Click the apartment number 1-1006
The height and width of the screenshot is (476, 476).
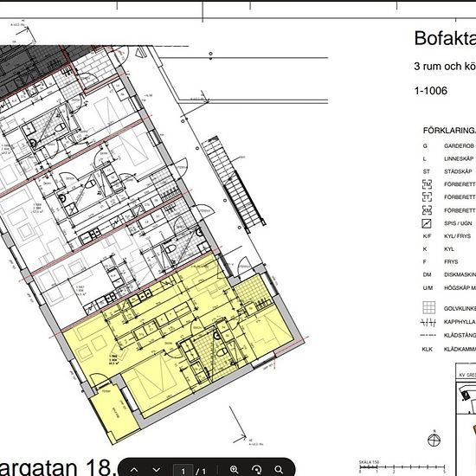pos(431,91)
